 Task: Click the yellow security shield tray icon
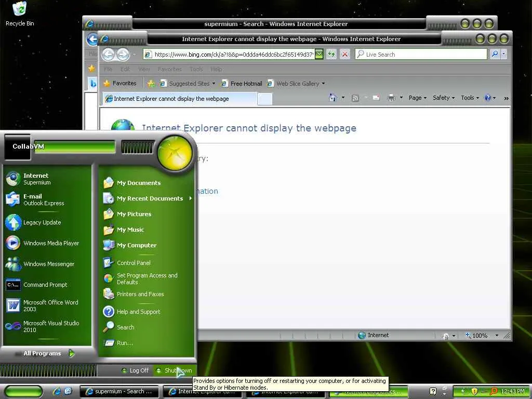[474, 392]
